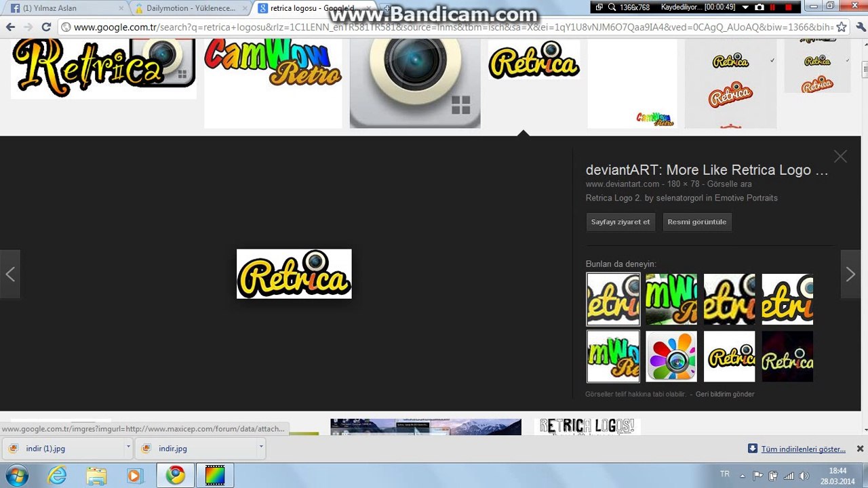The image size is (868, 488).
Task: Open Windows Explorer folder from the taskbar
Action: (x=96, y=475)
